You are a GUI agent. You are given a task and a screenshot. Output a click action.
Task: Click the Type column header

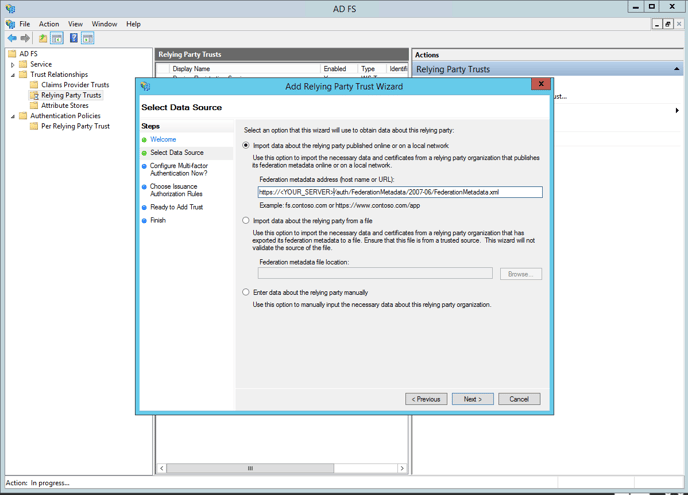coord(372,68)
